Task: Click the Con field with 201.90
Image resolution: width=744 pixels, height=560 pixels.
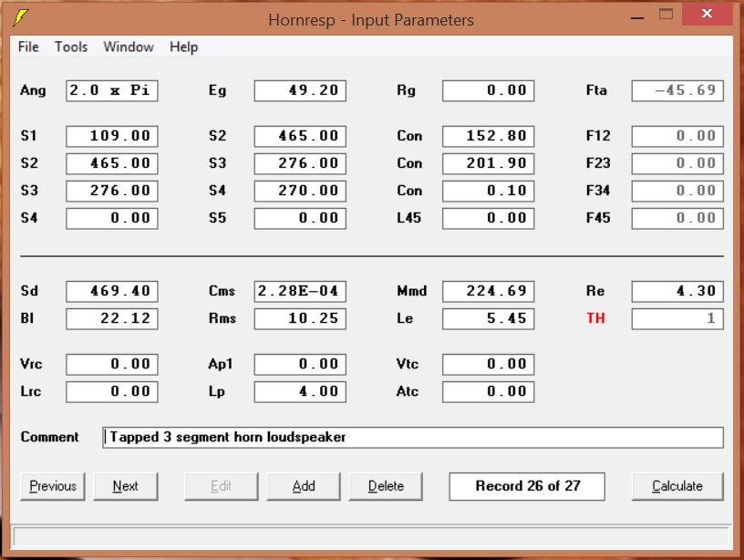Action: click(489, 164)
